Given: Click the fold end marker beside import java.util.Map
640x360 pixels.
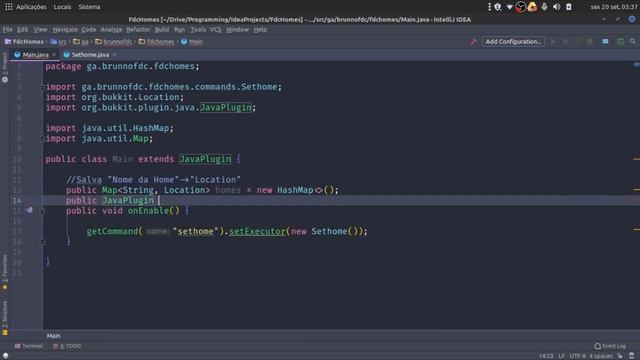Looking at the screenshot, I should [42, 139].
